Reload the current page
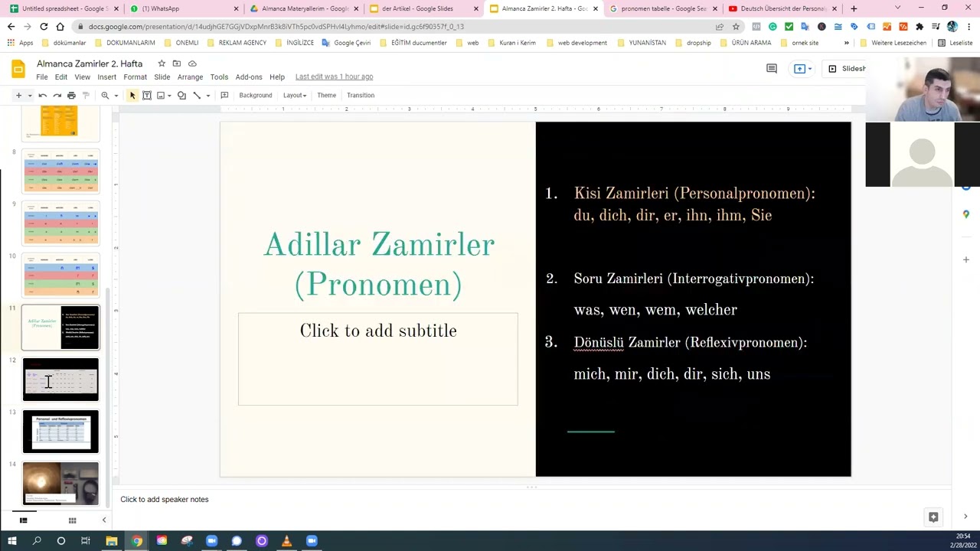 44,26
